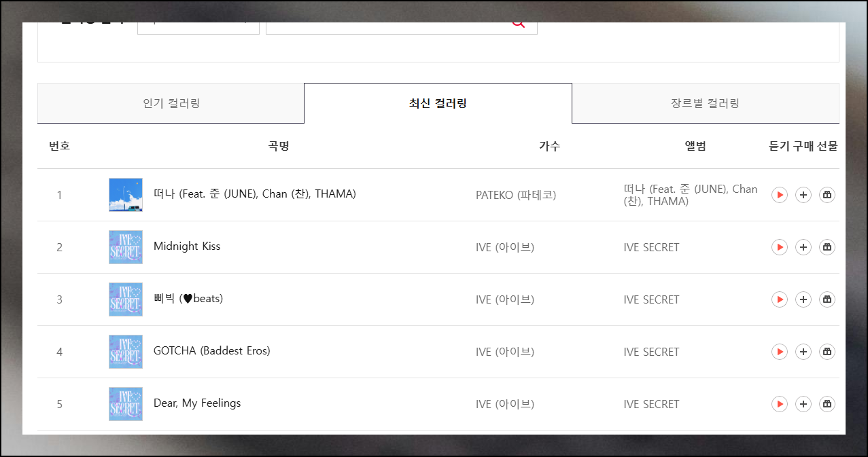This screenshot has height=457, width=868.
Task: Open IVE SECRET album in Midnight Kiss row
Action: click(x=651, y=247)
